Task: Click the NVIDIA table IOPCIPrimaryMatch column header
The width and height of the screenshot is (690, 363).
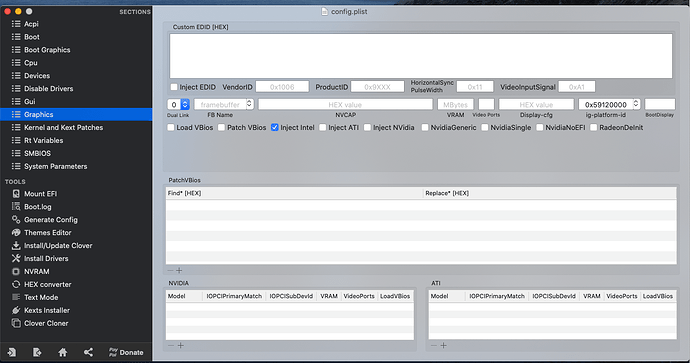Action: [234, 296]
